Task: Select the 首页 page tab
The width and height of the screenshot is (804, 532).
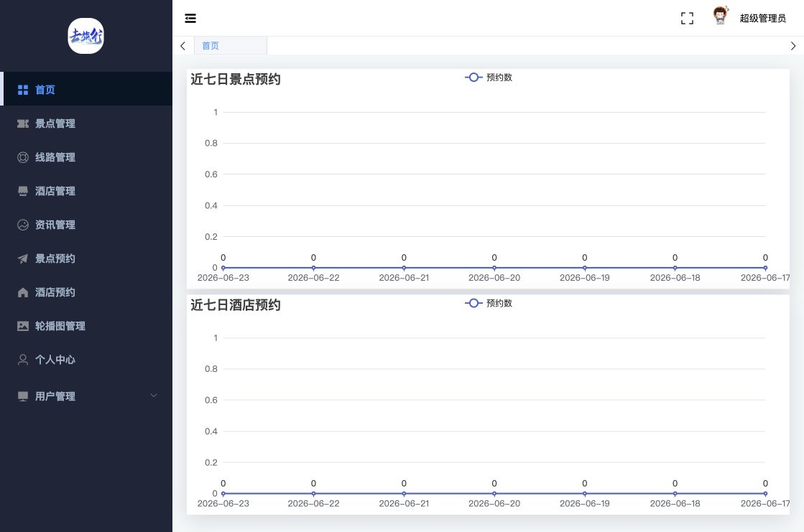Action: [x=230, y=46]
